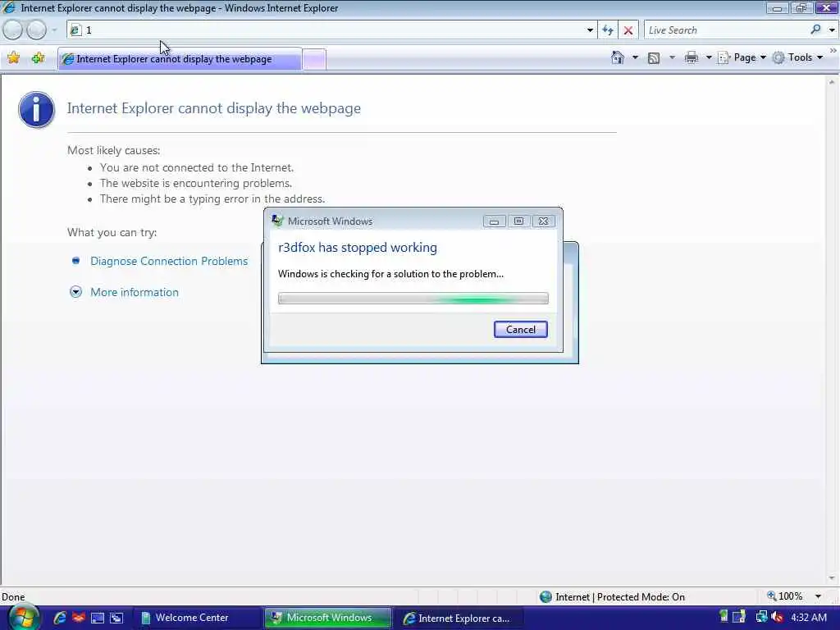Select the 'Internet Explorer cannot display' tab
This screenshot has height=630, width=840.
pos(180,59)
